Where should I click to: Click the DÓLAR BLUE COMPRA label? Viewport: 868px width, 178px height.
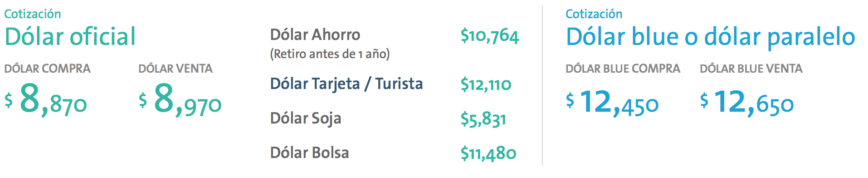pos(623,69)
